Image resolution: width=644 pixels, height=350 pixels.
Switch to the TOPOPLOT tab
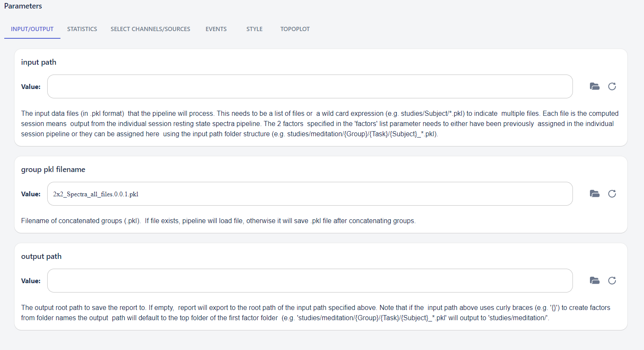(295, 29)
